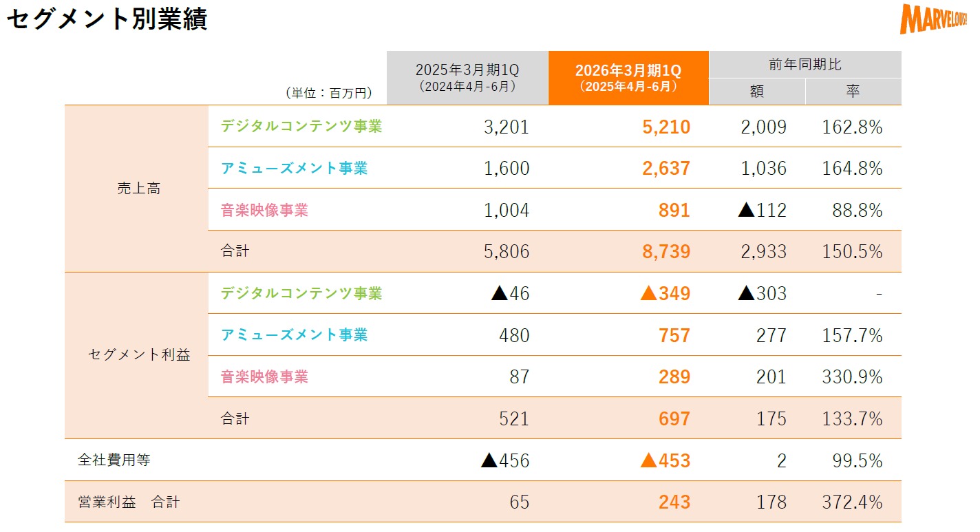This screenshot has height=532, width=980.
Task: Click the black triangle beside 112
Action: (x=745, y=211)
